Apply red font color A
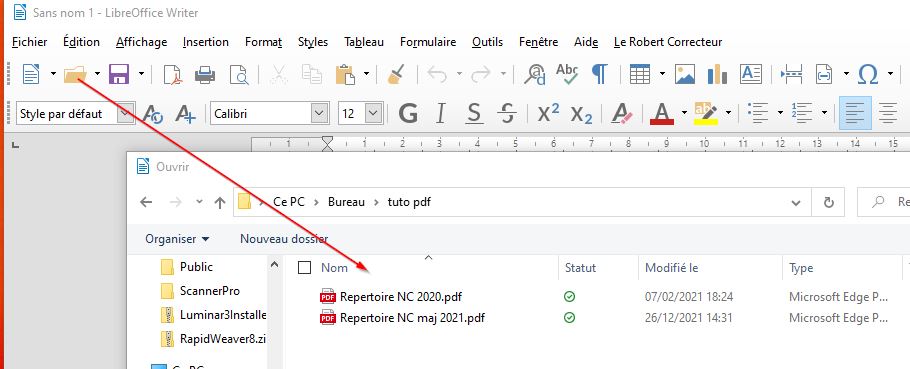910x369 pixels. pos(662,114)
